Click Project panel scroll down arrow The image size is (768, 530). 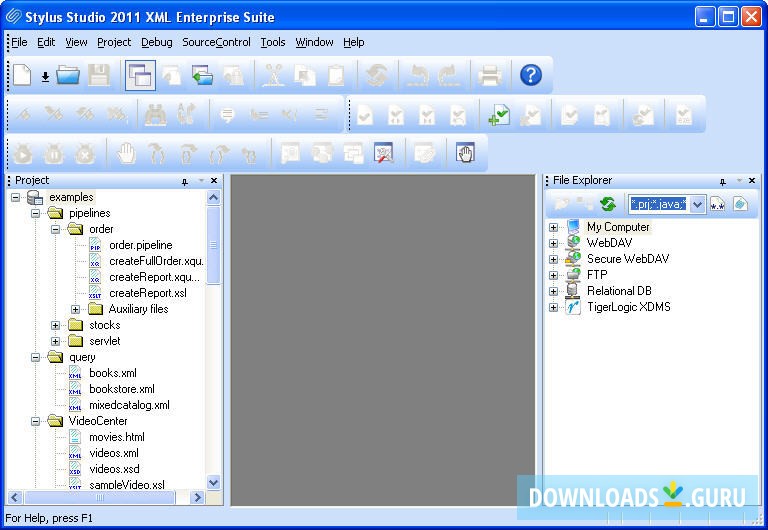coord(214,482)
